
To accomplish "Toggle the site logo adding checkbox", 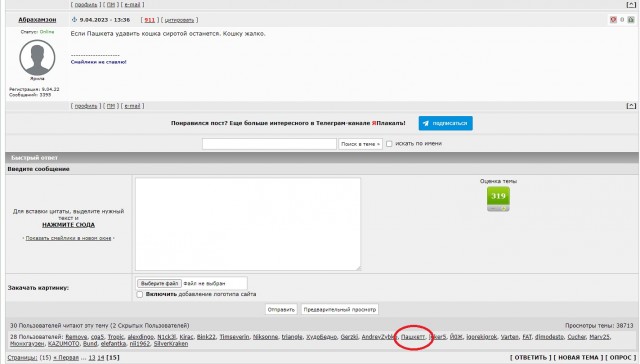I will (x=140, y=294).
